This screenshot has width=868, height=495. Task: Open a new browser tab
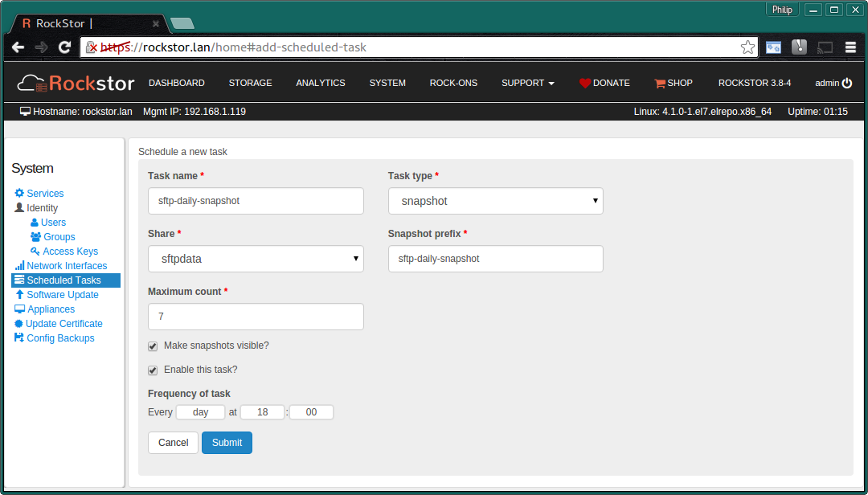coord(182,23)
